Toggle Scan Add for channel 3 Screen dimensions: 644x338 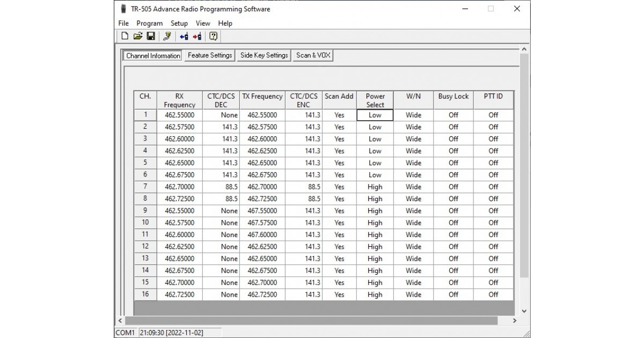(x=339, y=139)
